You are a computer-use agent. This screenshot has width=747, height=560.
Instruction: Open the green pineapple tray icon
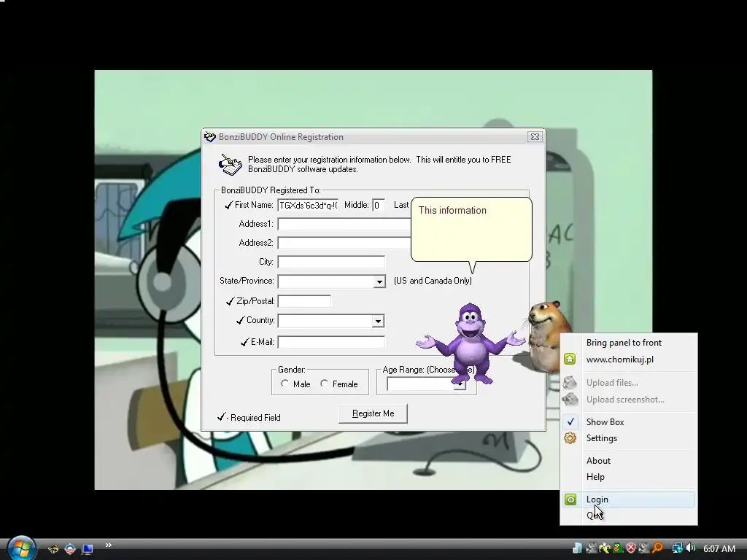coord(617,548)
